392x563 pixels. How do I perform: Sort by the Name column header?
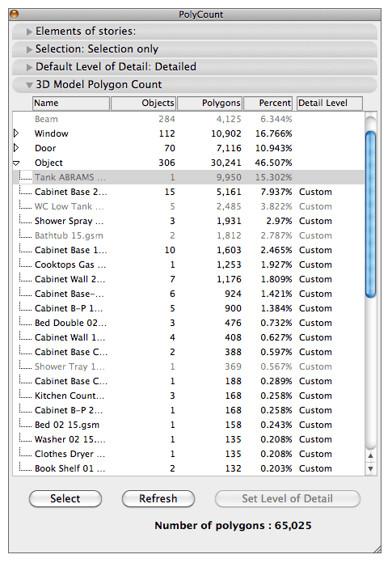click(x=71, y=103)
